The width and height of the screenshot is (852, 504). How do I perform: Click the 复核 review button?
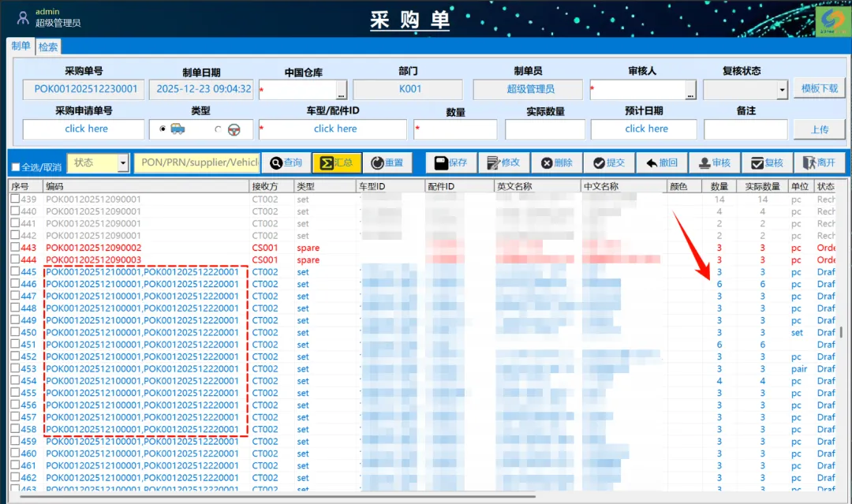[x=768, y=162]
